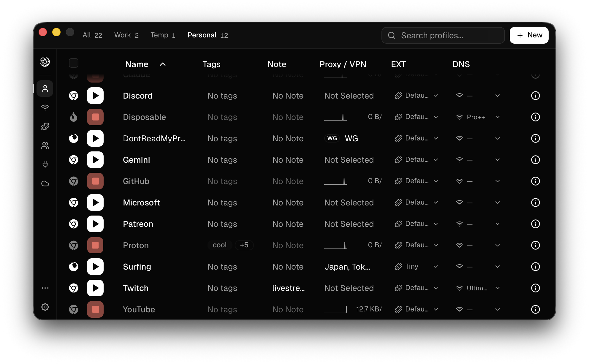589x364 pixels.
Task: Open the more options ellipsis in sidebar
Action: coord(45,288)
